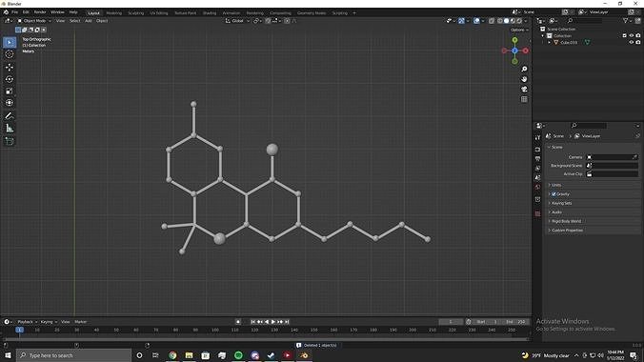Open the timeline Keying popover
Screen dimensions: 644x362
click(49, 322)
